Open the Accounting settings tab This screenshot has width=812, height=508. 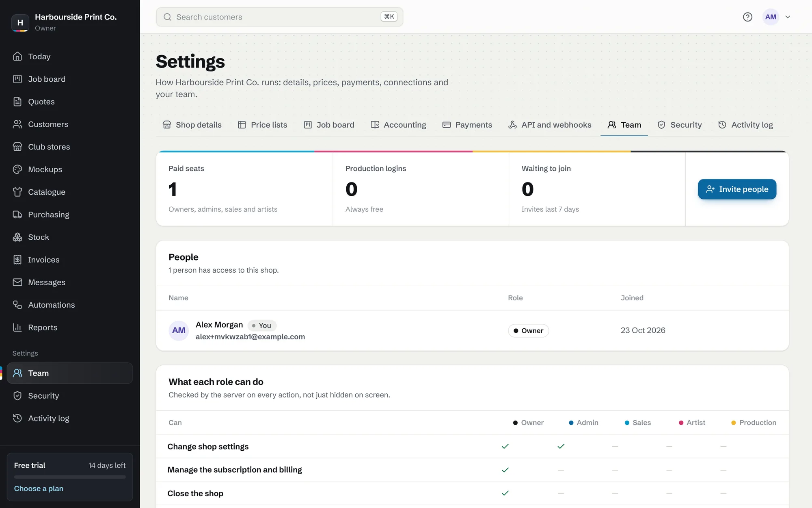[398, 125]
